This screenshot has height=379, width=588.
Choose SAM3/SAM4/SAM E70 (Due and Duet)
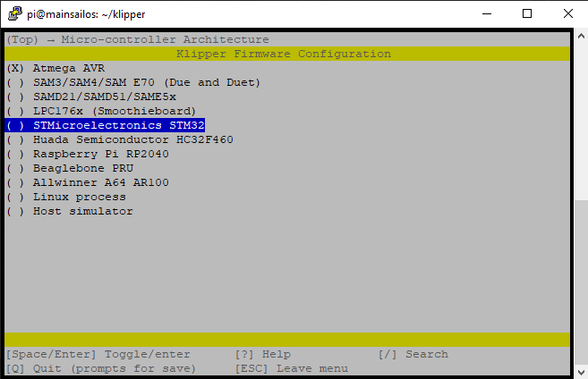pos(133,82)
